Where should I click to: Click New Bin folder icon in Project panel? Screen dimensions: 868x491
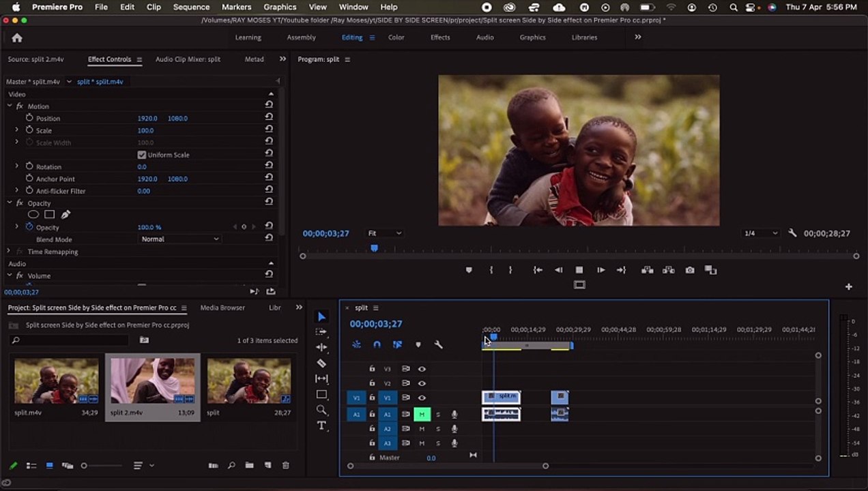pos(249,466)
